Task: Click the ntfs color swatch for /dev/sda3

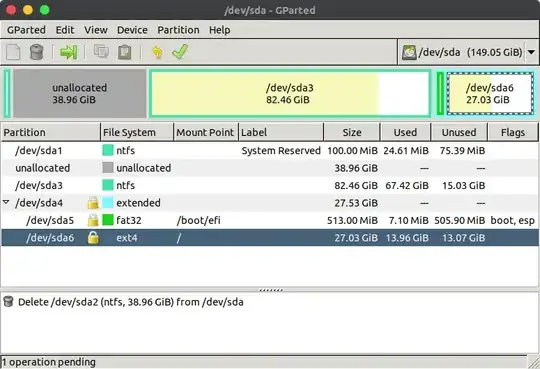Action: (x=108, y=185)
